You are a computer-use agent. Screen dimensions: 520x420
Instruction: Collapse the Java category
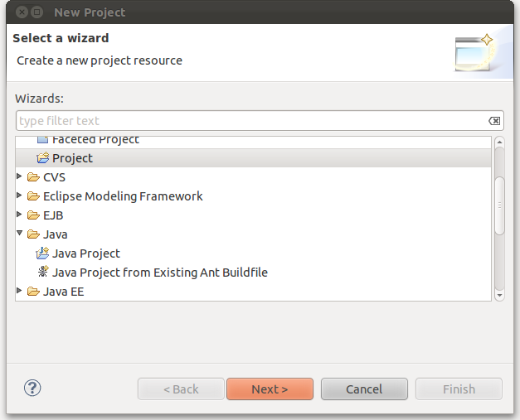tap(21, 234)
